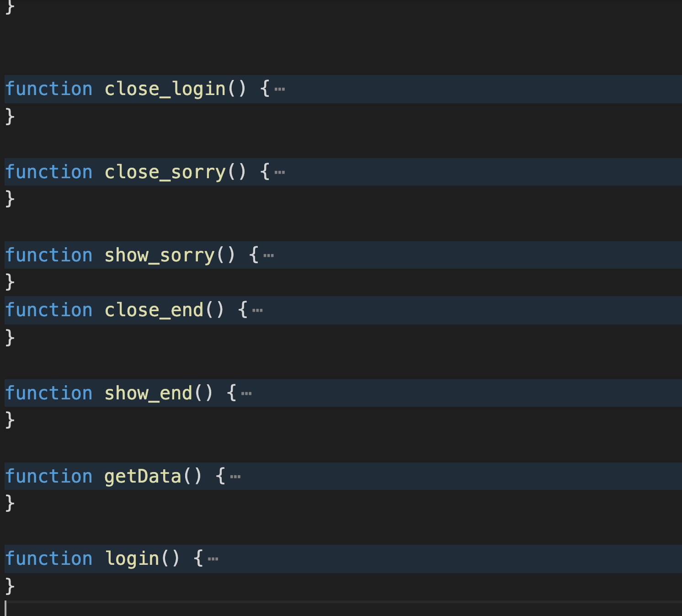Click the show_end function name
Image resolution: width=682 pixels, height=616 pixels.
click(x=148, y=393)
